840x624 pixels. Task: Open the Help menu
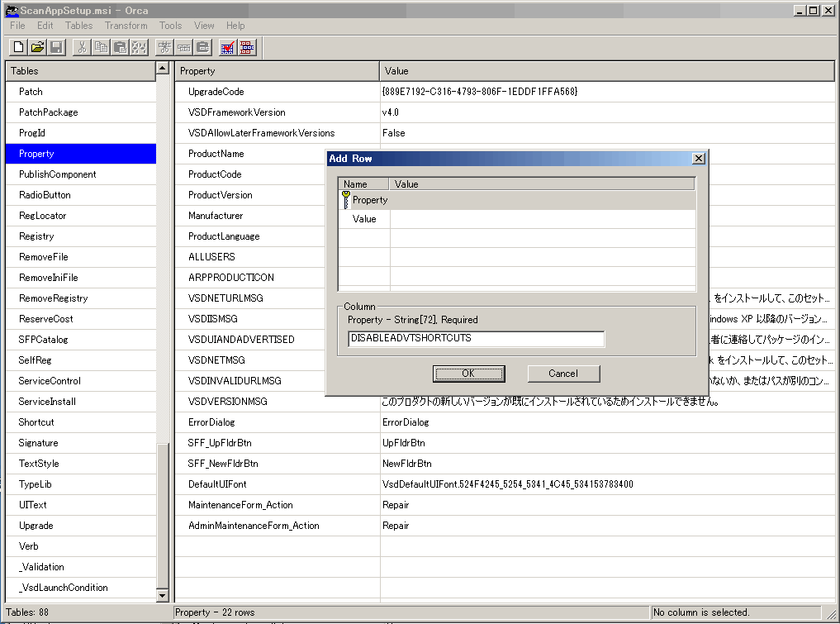pyautogui.click(x=235, y=26)
